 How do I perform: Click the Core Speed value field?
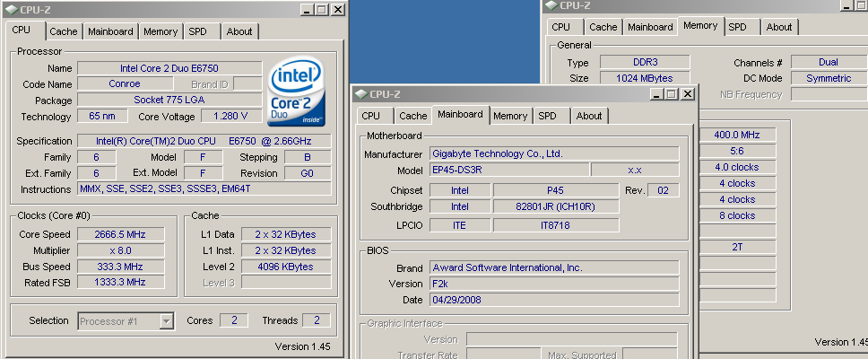(x=121, y=234)
